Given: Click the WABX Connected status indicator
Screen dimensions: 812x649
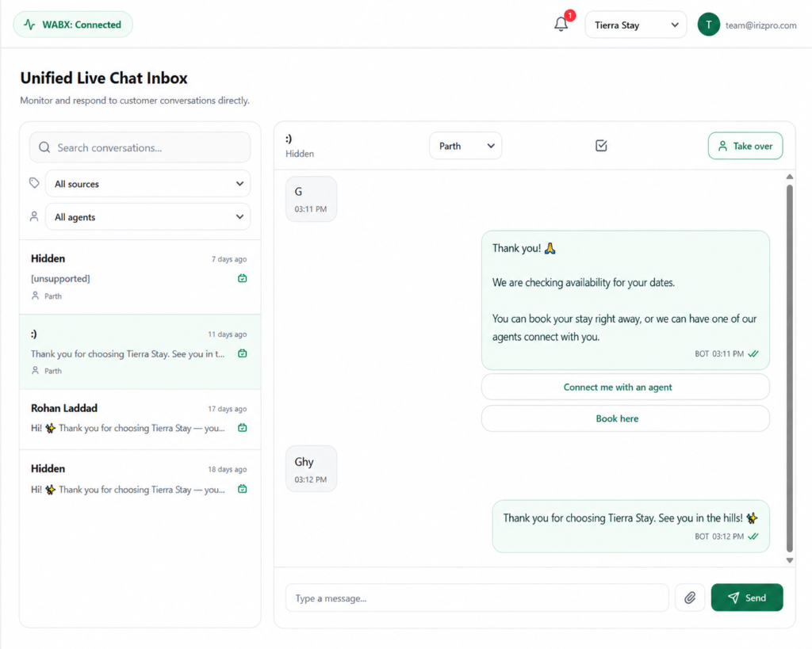Looking at the screenshot, I should tap(72, 25).
